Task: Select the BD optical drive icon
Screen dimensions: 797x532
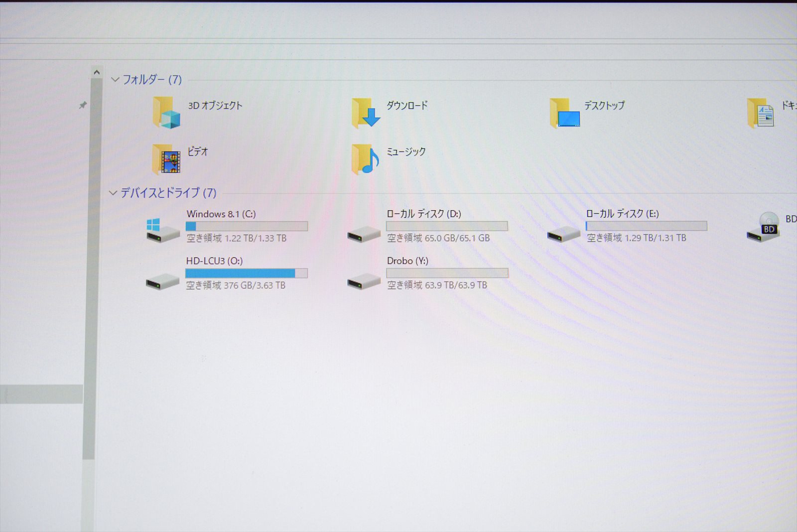Action: tap(763, 227)
